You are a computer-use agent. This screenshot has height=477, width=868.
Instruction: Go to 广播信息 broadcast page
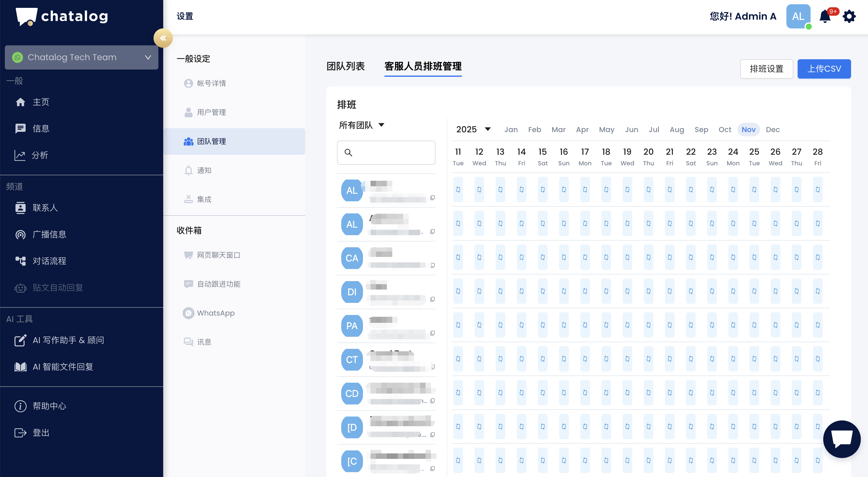tap(49, 234)
